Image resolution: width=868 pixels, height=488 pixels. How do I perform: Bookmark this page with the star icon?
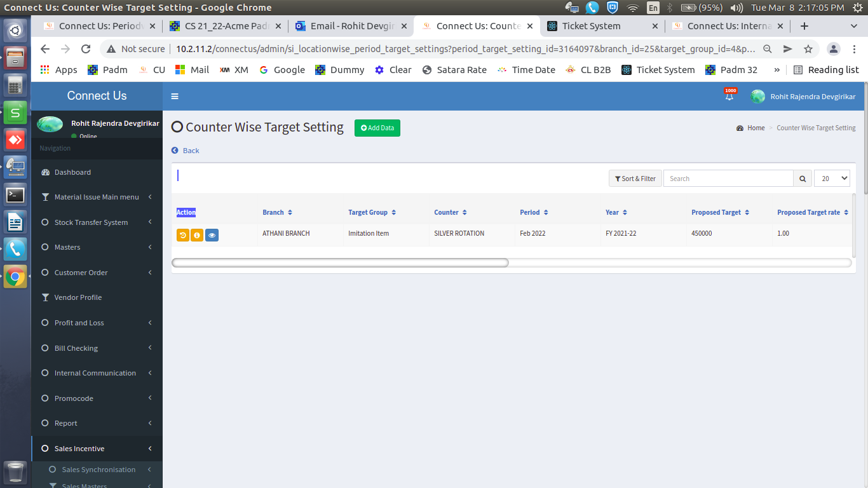click(808, 49)
